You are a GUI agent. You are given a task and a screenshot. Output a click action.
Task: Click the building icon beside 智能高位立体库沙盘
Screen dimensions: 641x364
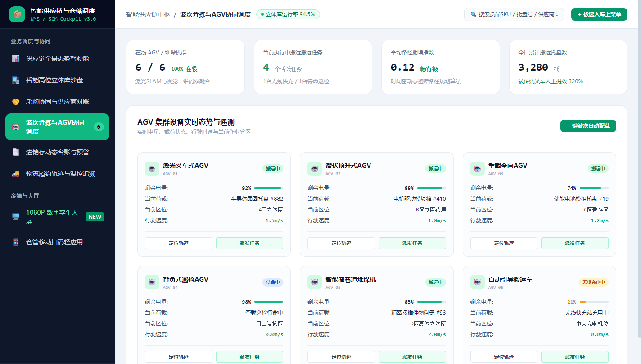16,80
